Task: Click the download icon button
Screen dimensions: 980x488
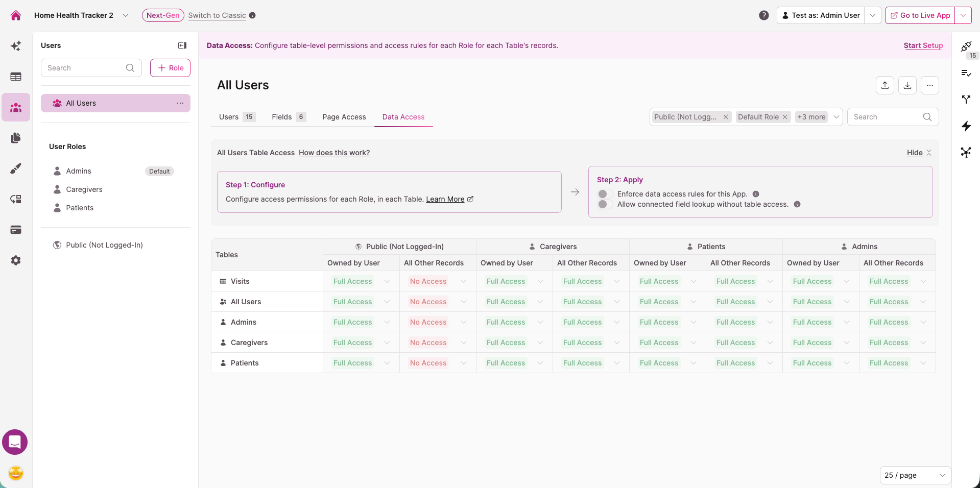Action: (907, 85)
